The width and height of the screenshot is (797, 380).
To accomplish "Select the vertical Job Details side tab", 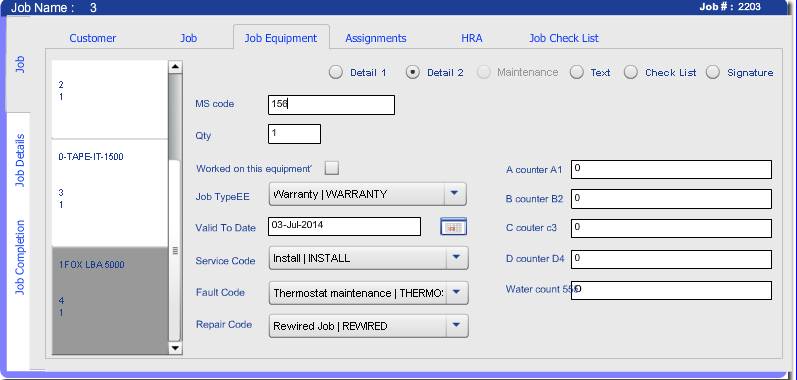I will click(x=19, y=161).
